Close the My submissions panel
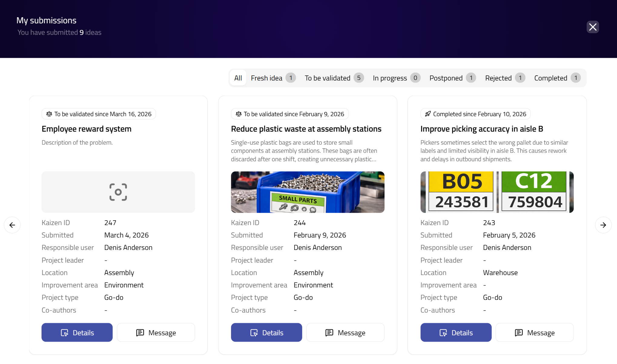617x364 pixels. pyautogui.click(x=592, y=27)
